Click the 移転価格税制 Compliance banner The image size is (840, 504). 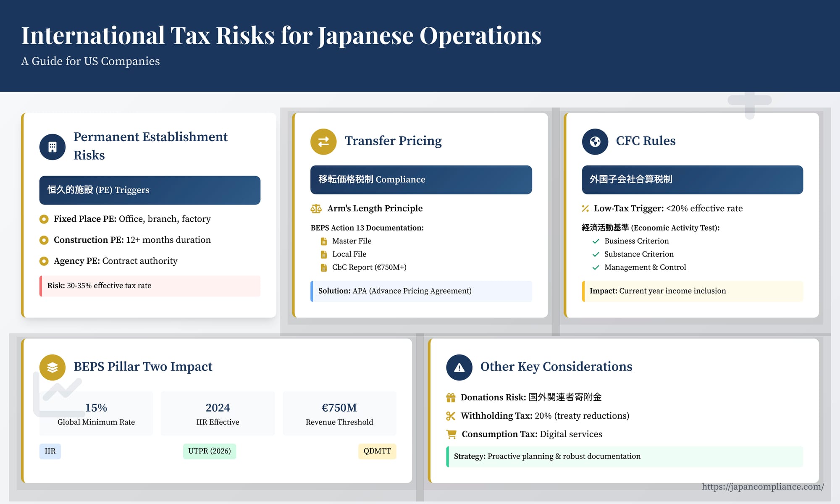pyautogui.click(x=421, y=180)
